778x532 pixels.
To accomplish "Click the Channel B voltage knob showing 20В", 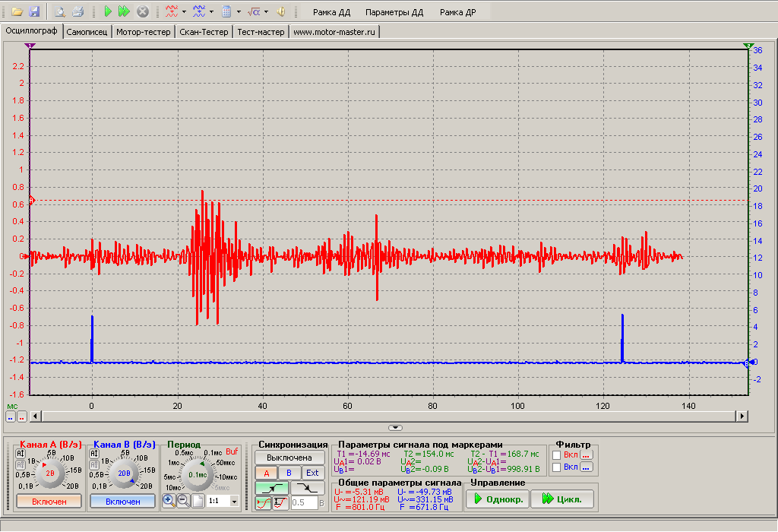I will click(124, 473).
